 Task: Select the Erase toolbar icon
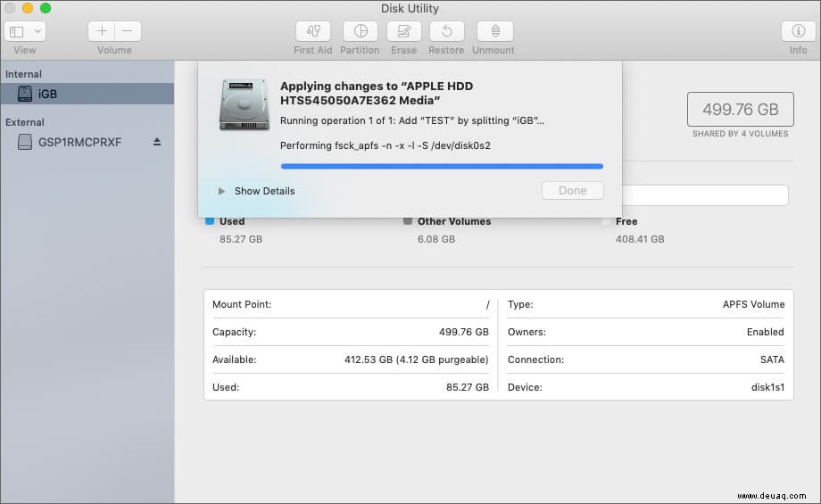click(403, 31)
